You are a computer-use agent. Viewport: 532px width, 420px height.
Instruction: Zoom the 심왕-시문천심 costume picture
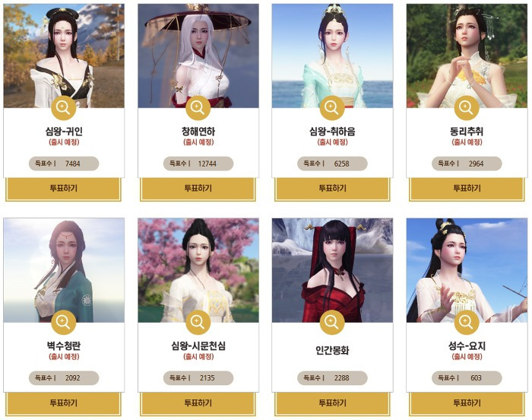[x=198, y=322]
